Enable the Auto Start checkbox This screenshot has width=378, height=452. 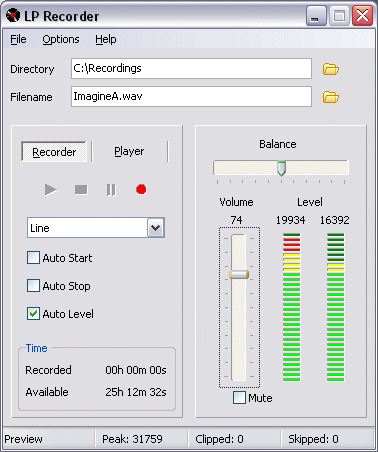[33, 258]
